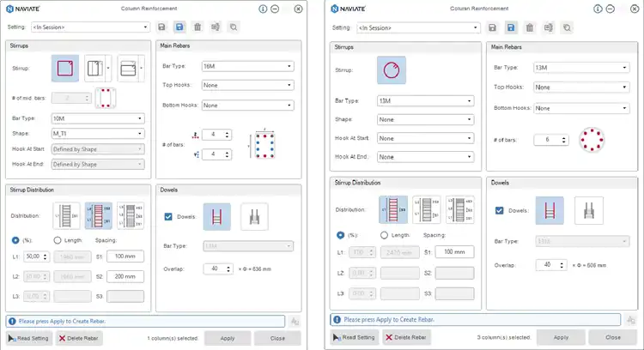Open the 16M Bar Type dropdown under Main Rebars
This screenshot has height=350, width=644.
[x=248, y=66]
